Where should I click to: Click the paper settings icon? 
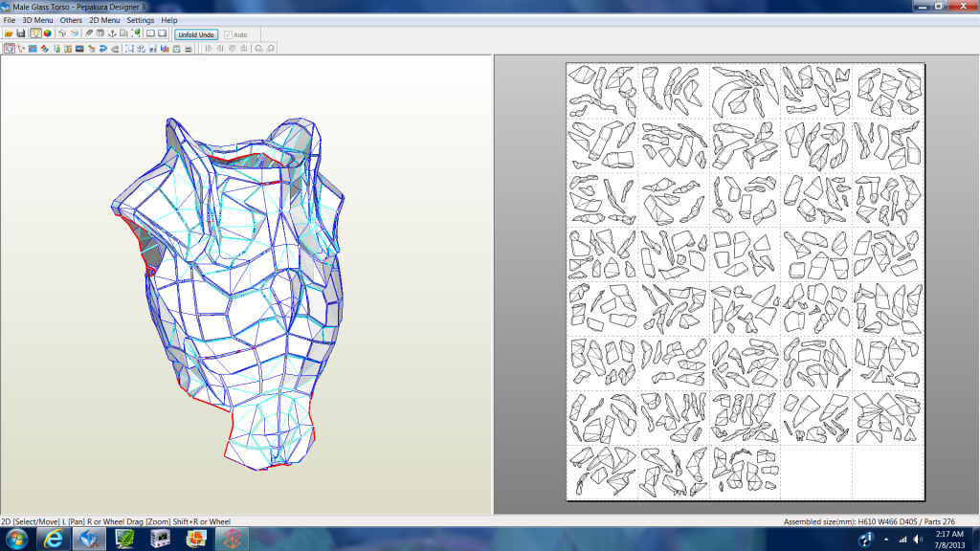176,48
